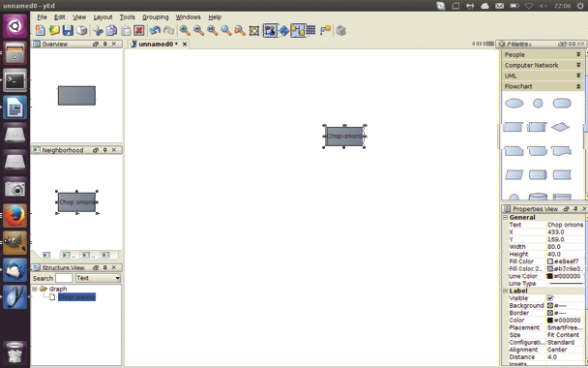Select Chop onions in Structure View tree
The width and height of the screenshot is (588, 368).
click(x=76, y=297)
